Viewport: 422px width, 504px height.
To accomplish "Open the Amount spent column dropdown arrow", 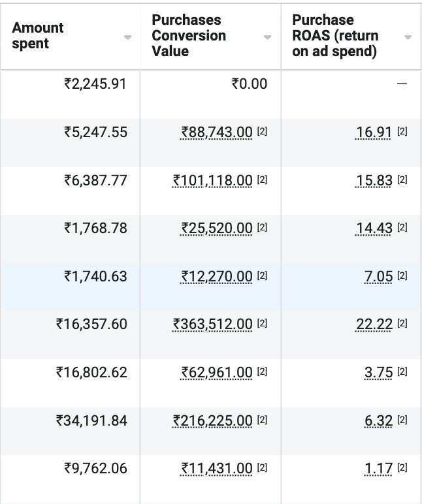I will tap(128, 37).
